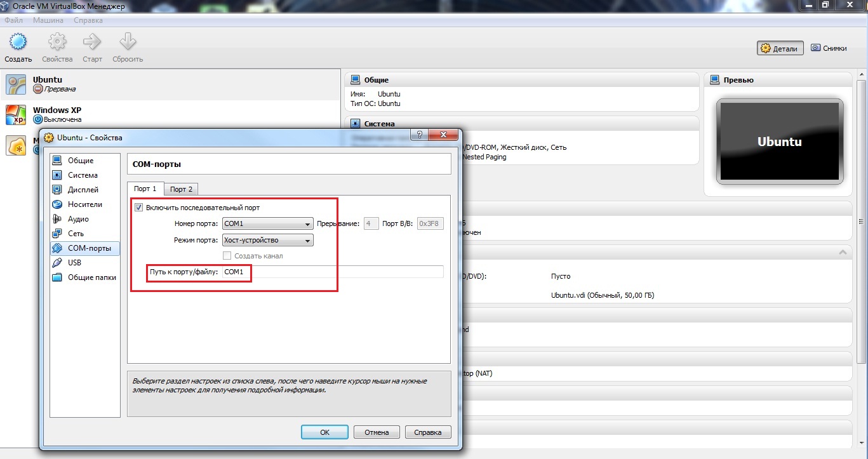Select COM-порты in settings list
Screen dimensions: 868x459
[x=85, y=248]
